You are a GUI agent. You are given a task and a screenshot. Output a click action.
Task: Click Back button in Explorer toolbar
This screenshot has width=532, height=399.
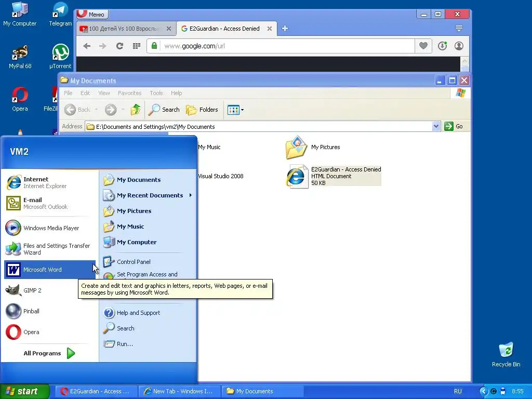click(77, 110)
